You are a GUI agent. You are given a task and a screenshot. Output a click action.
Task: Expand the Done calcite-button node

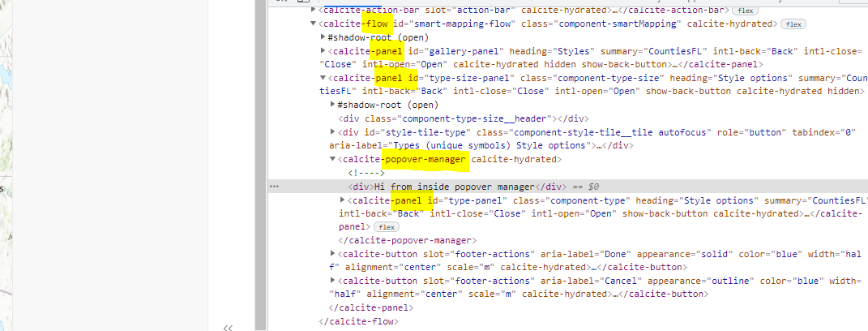tap(333, 254)
